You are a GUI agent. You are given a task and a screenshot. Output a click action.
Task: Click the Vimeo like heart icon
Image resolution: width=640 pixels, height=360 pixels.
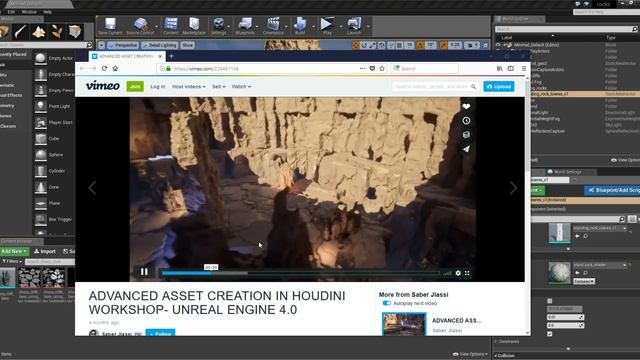[x=466, y=107]
